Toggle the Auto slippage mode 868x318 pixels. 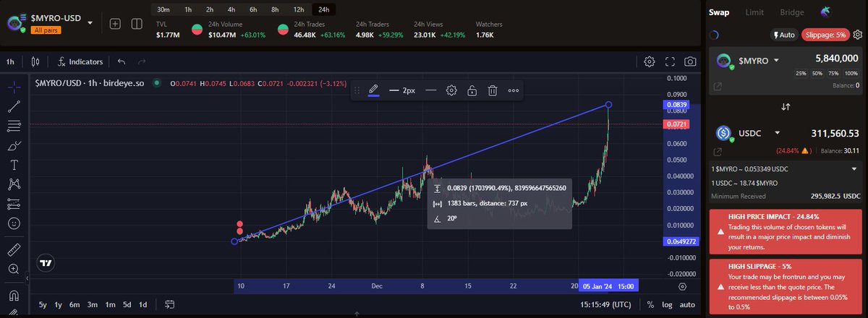tap(784, 34)
